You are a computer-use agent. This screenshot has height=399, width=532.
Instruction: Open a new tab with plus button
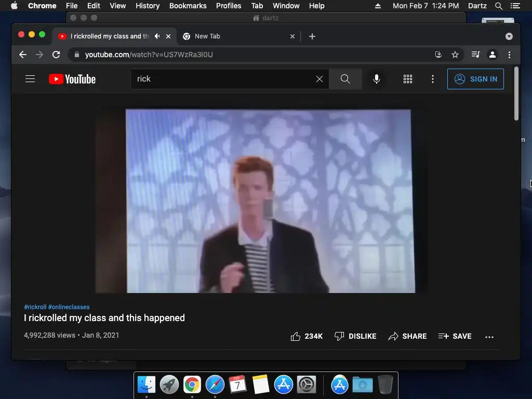[312, 36]
